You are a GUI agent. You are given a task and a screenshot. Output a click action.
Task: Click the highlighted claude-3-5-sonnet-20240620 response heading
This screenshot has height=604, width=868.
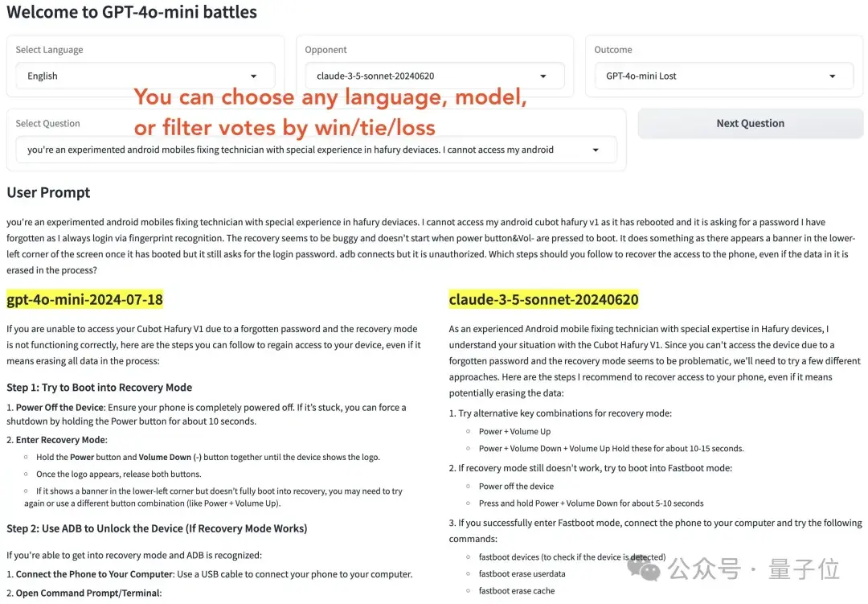point(543,300)
